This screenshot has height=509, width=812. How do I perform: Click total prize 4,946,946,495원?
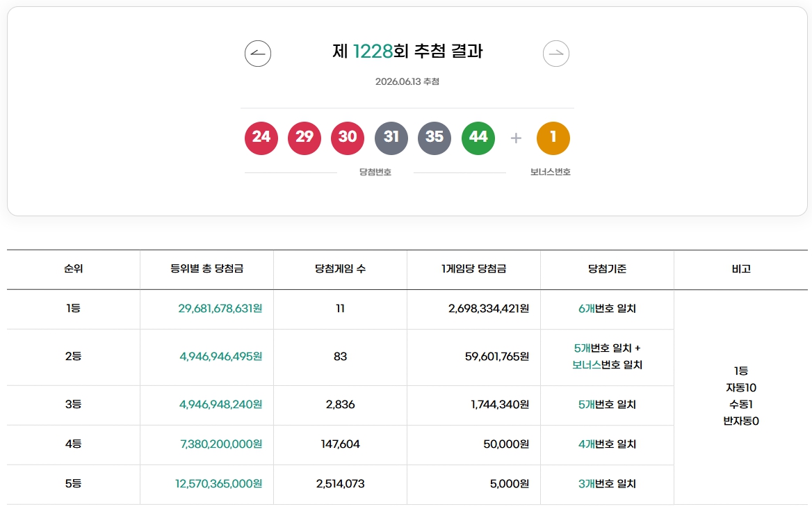[x=220, y=356]
